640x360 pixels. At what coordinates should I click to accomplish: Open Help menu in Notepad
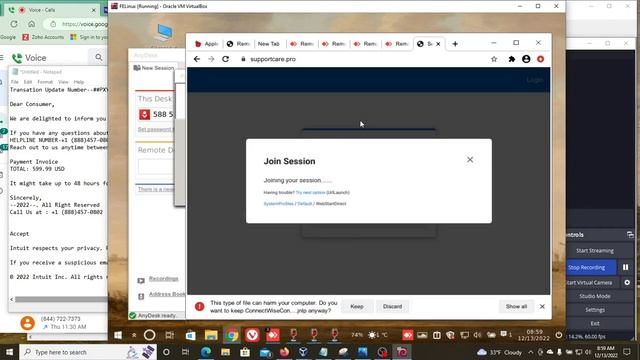pyautogui.click(x=79, y=82)
